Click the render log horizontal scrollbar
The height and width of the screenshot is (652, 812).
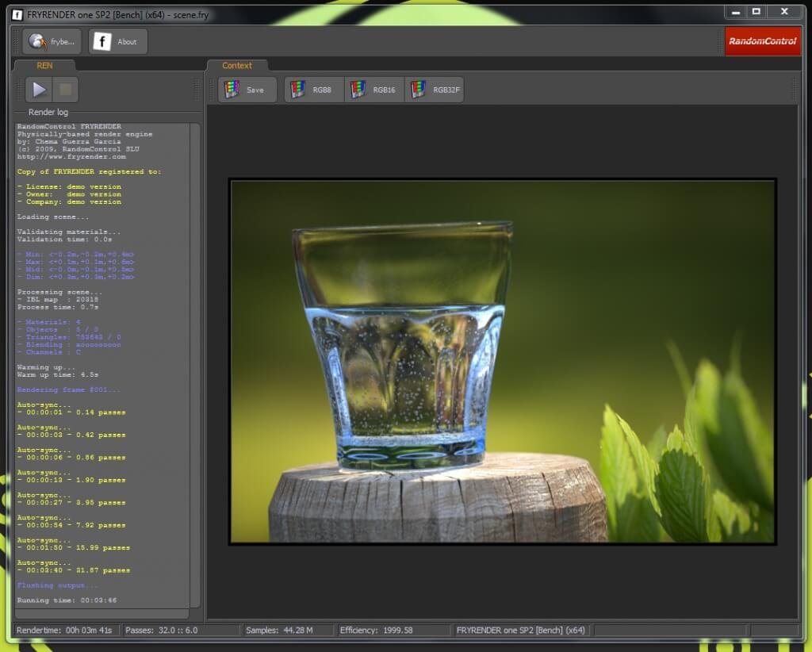102,614
